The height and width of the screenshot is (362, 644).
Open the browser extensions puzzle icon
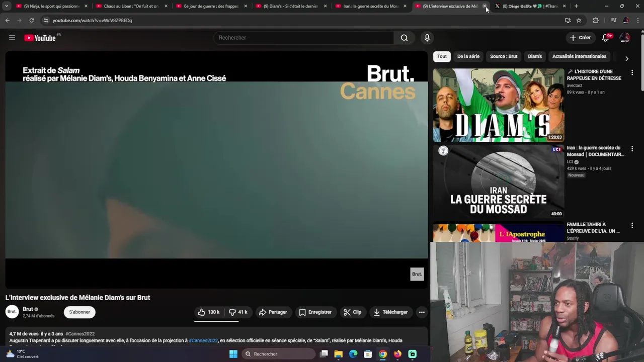point(596,20)
